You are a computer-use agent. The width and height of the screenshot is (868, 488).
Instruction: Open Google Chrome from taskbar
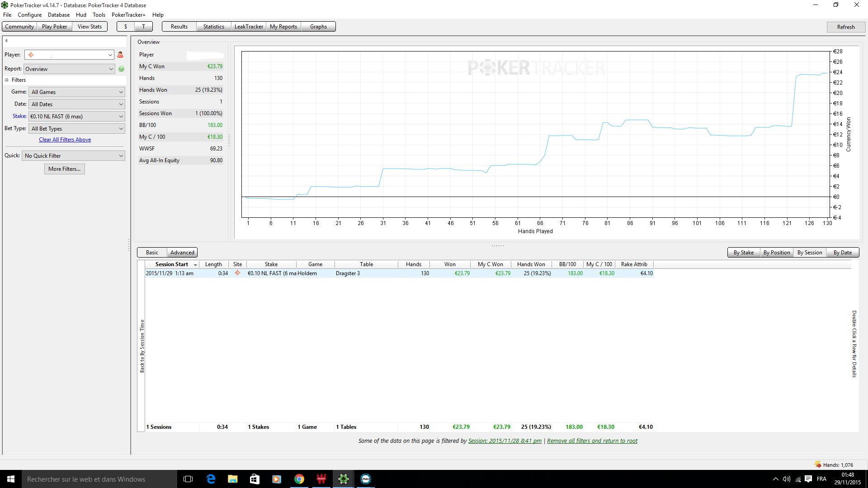tap(299, 479)
